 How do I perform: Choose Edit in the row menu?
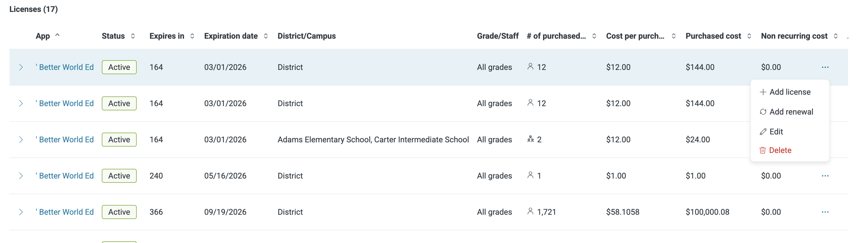pos(776,132)
